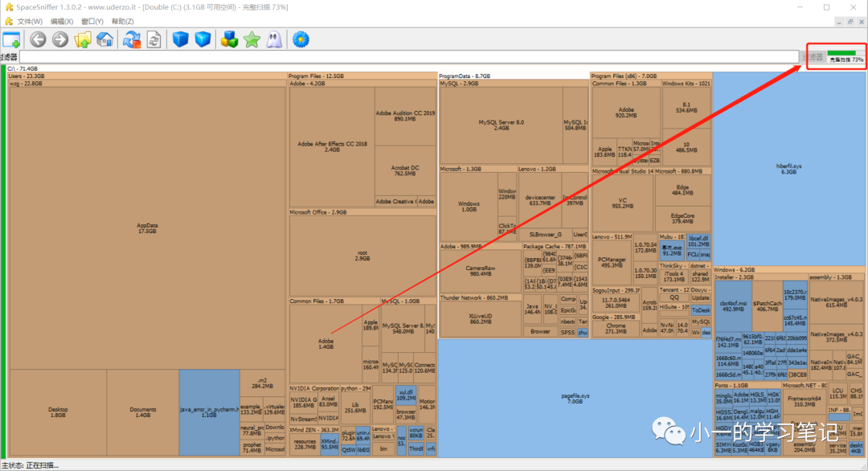The width and height of the screenshot is (868, 471).
Task: Select the PCManager 495.3MB block
Action: coord(612,262)
